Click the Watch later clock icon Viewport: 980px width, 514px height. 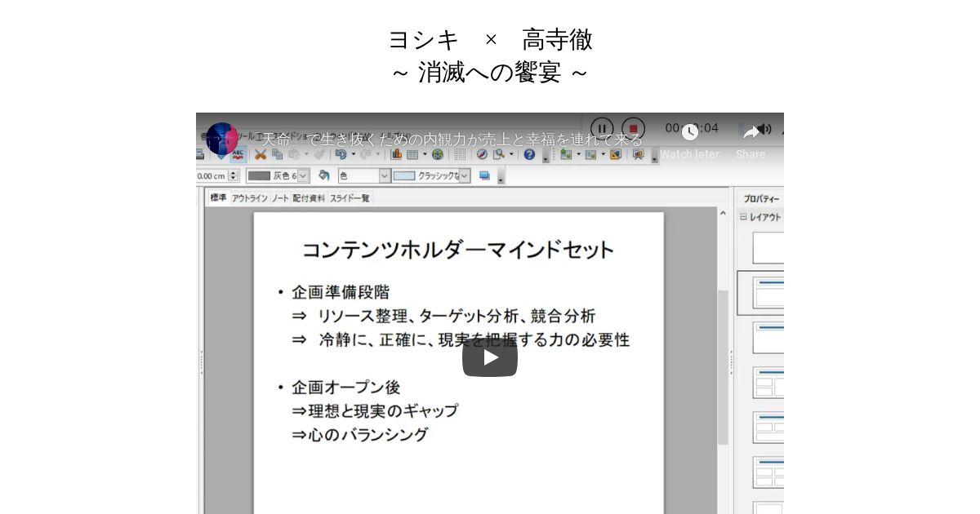[x=690, y=132]
